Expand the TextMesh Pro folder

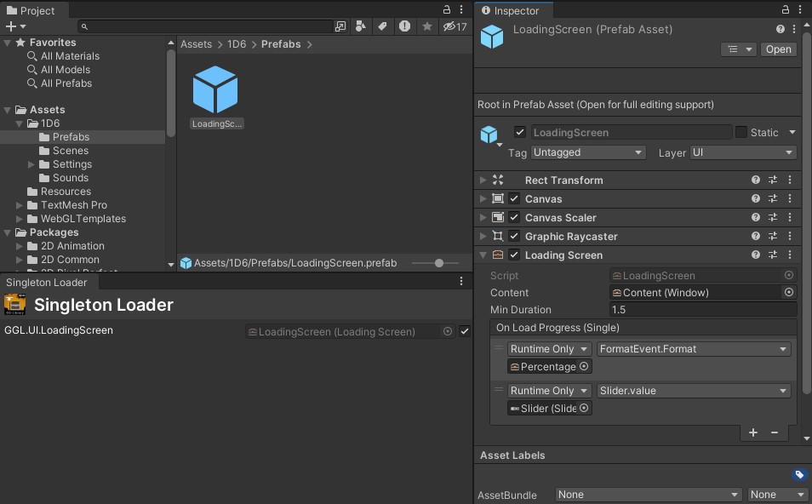[x=20, y=205]
